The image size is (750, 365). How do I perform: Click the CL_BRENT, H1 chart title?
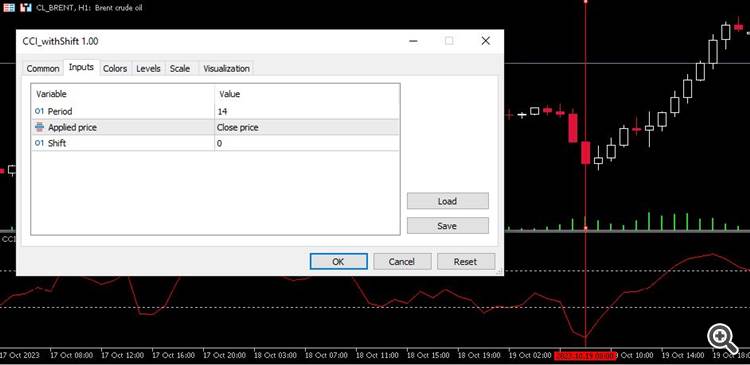click(89, 8)
